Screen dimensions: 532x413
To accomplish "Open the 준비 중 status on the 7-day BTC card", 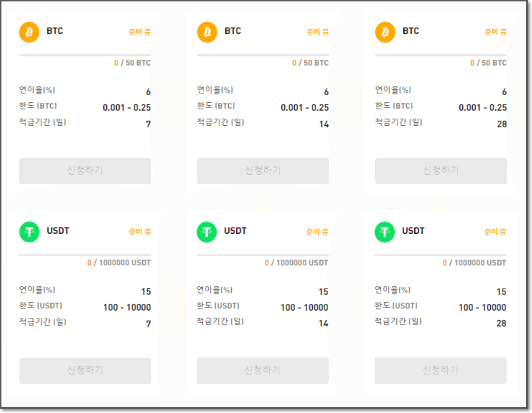I will (139, 32).
